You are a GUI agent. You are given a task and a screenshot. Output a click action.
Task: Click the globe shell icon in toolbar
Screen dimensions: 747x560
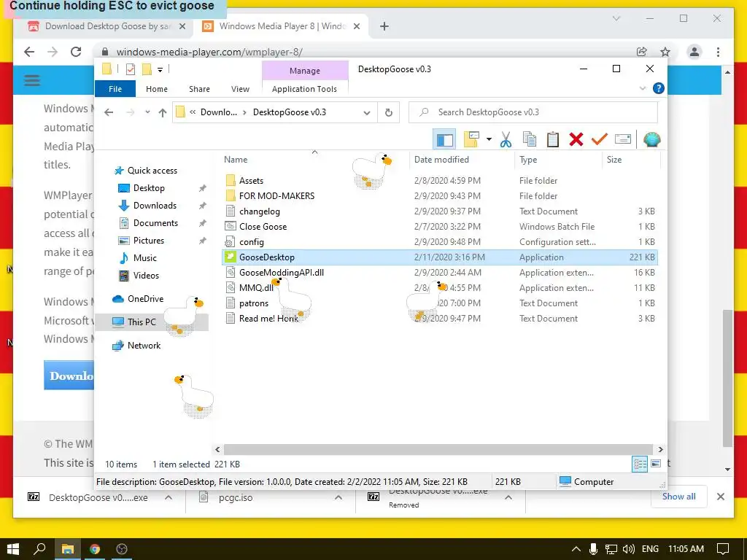[x=651, y=139]
